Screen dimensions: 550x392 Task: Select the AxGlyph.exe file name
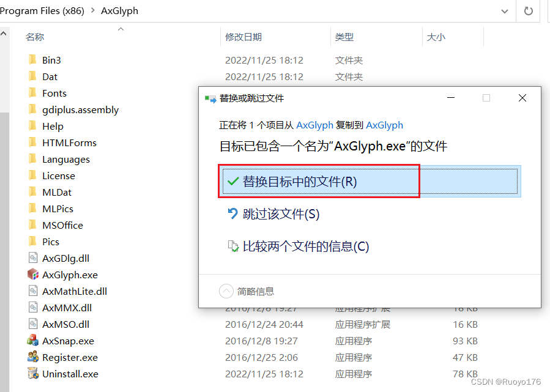70,275
